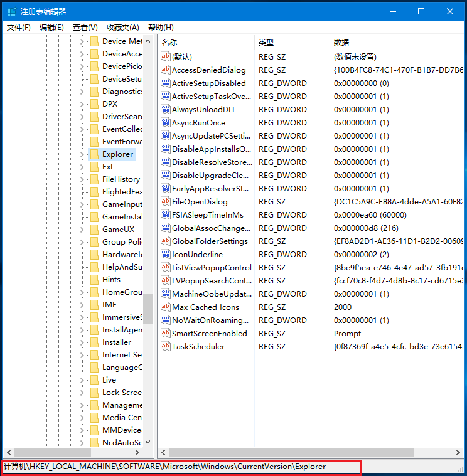Expand the GameUX key
The width and height of the screenshot is (467, 476).
[x=82, y=229]
